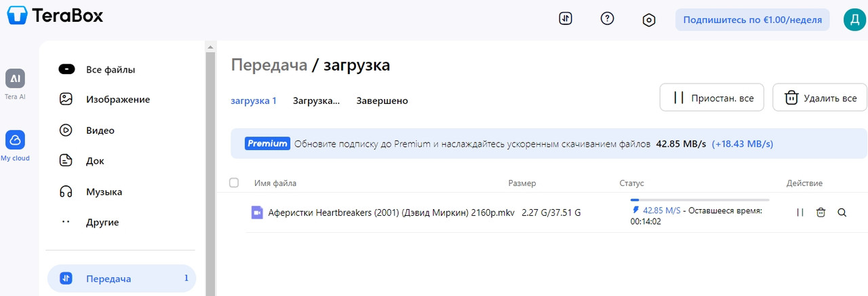Screen dimensions: 868x296
Task: Select My cloud in left rail
Action: tap(15, 146)
